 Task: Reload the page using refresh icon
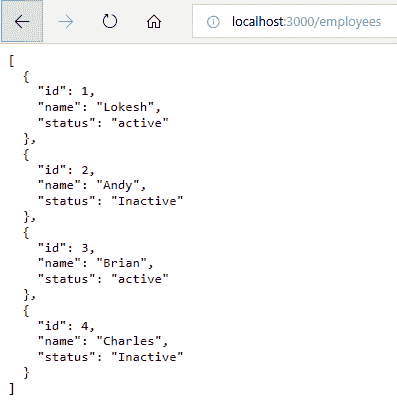click(x=110, y=22)
